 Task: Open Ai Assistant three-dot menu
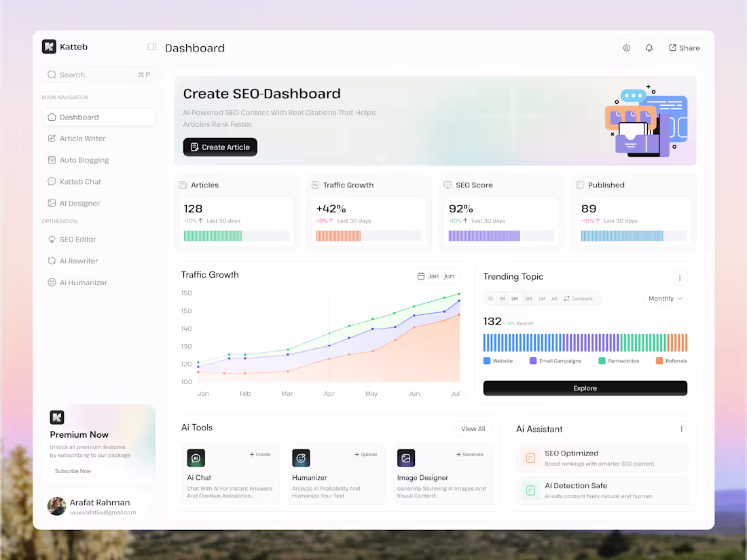(681, 429)
